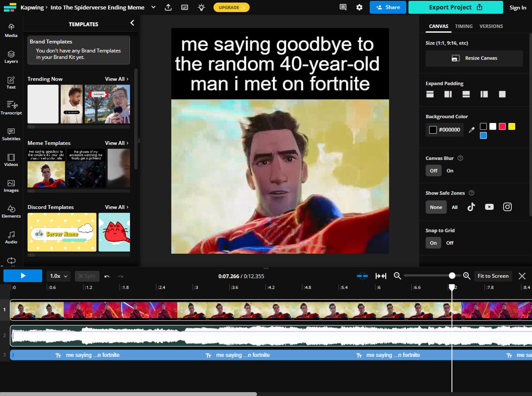The height and width of the screenshot is (396, 532).
Task: Set safe zones to None
Action: pos(436,207)
